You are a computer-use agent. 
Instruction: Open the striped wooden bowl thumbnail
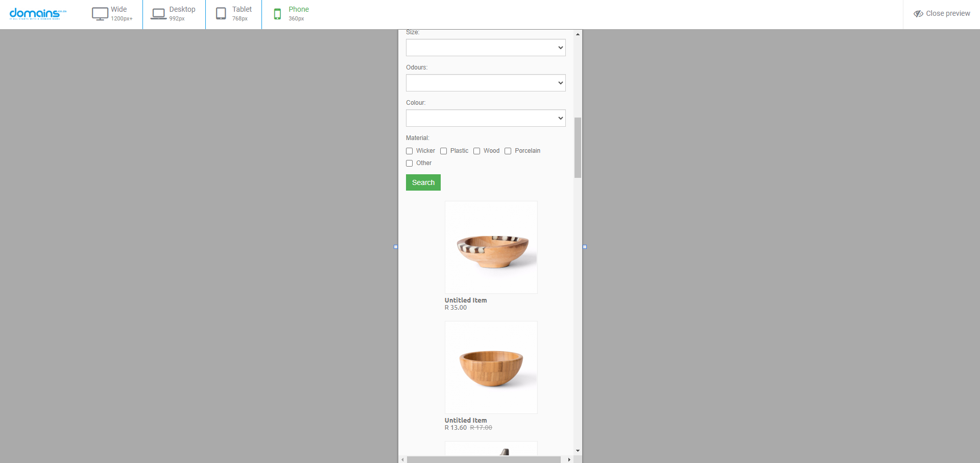491,247
